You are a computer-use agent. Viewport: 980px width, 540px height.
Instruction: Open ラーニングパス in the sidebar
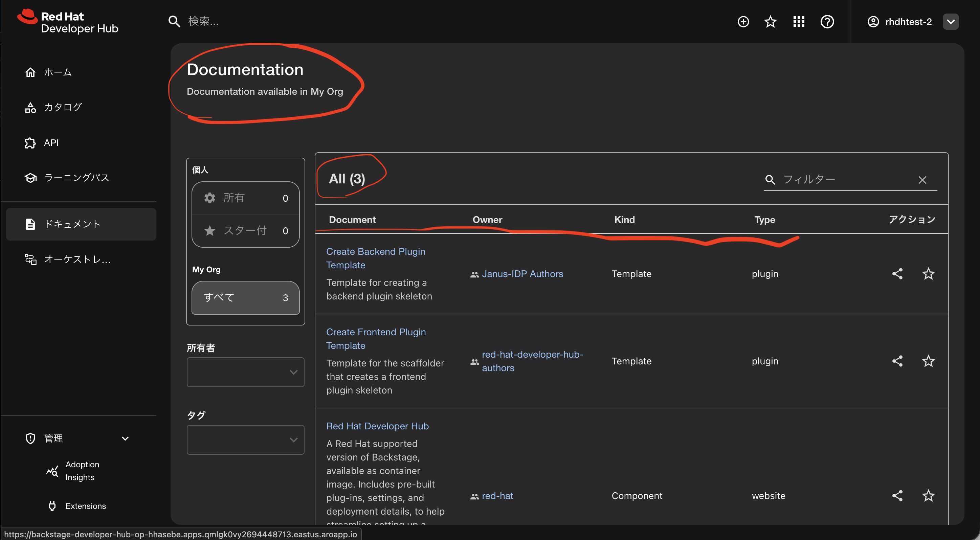coord(76,178)
